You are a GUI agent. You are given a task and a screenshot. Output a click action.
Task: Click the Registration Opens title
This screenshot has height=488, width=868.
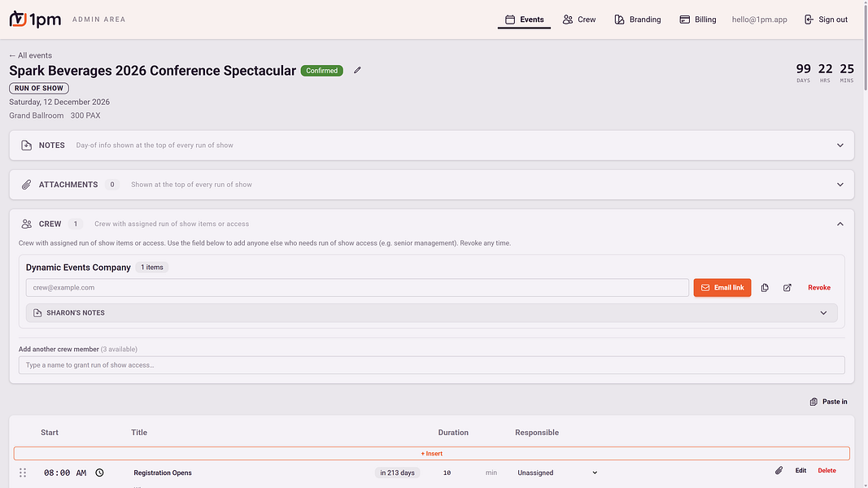[163, 473]
